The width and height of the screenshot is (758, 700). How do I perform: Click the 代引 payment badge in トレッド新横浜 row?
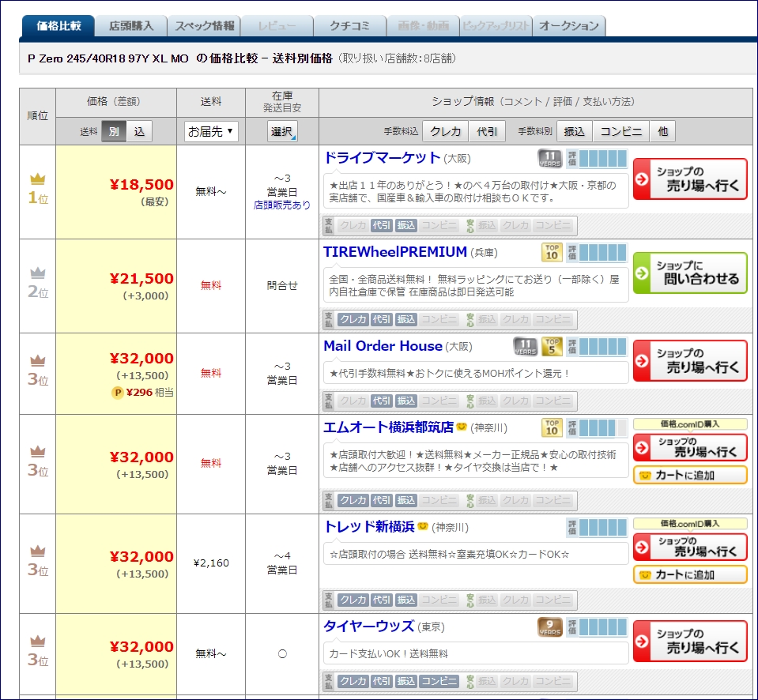coord(382,600)
